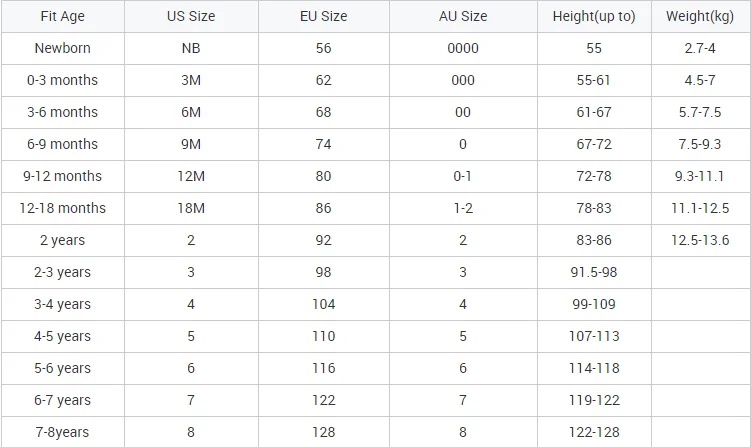751x447 pixels.
Task: Click the Fit Age column header
Action: (x=61, y=17)
